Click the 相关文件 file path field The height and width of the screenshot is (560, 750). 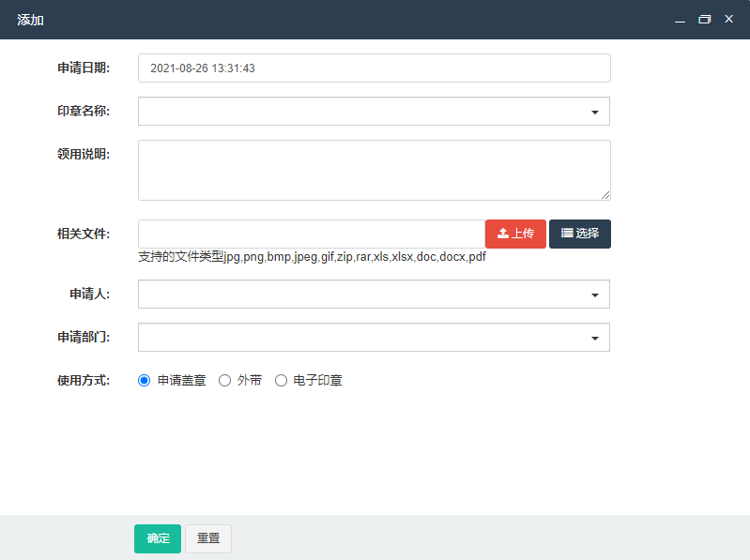[312, 235]
